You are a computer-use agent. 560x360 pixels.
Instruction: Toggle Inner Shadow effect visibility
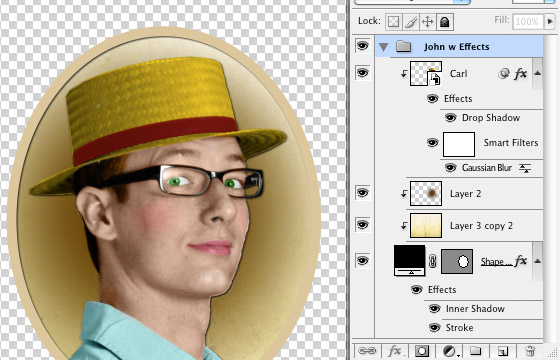point(434,308)
